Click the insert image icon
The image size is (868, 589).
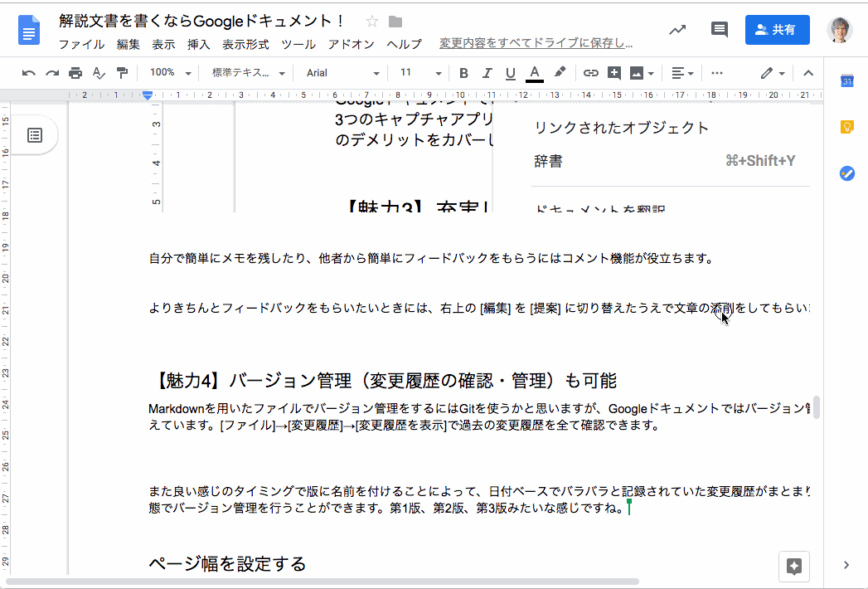(637, 73)
